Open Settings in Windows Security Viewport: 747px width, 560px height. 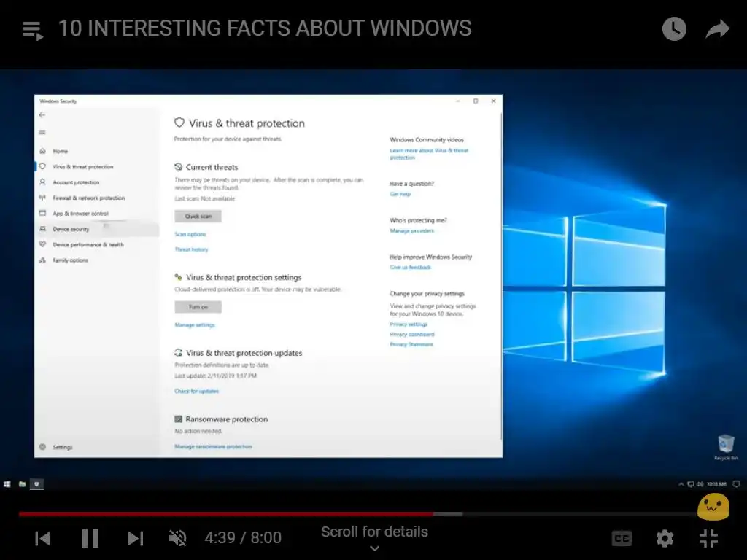coord(97,447)
